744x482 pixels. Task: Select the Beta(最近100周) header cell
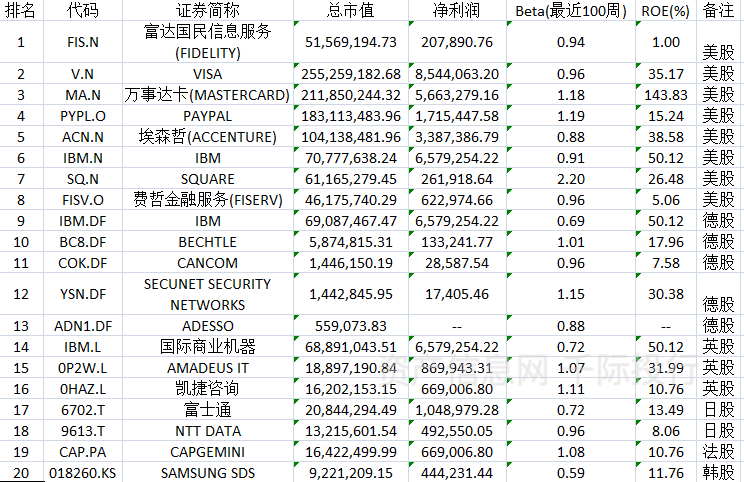(570, 11)
